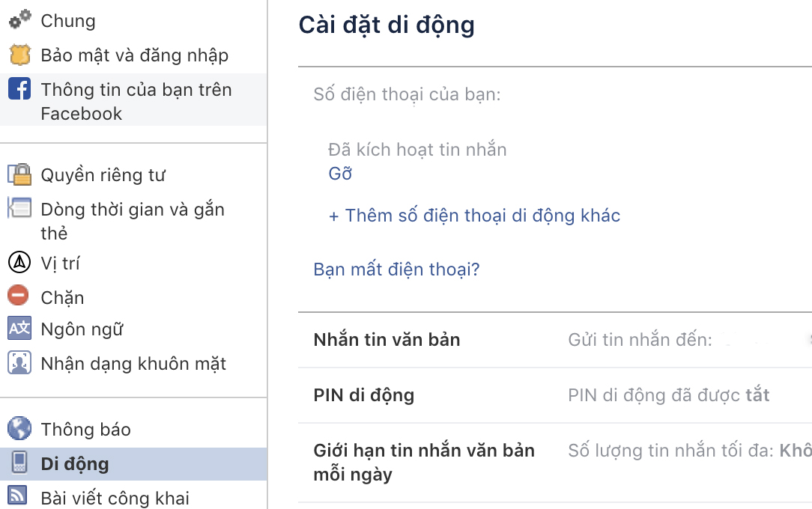
Task: Go to Bảo mật và đăng nhập settings
Action: [135, 55]
